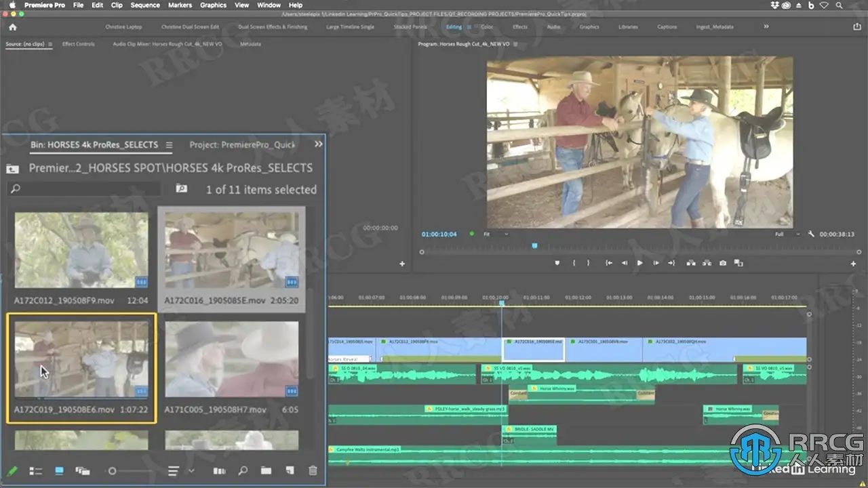Screen dimensions: 868x488
Task: Click the New Bin folder icon
Action: [266, 470]
